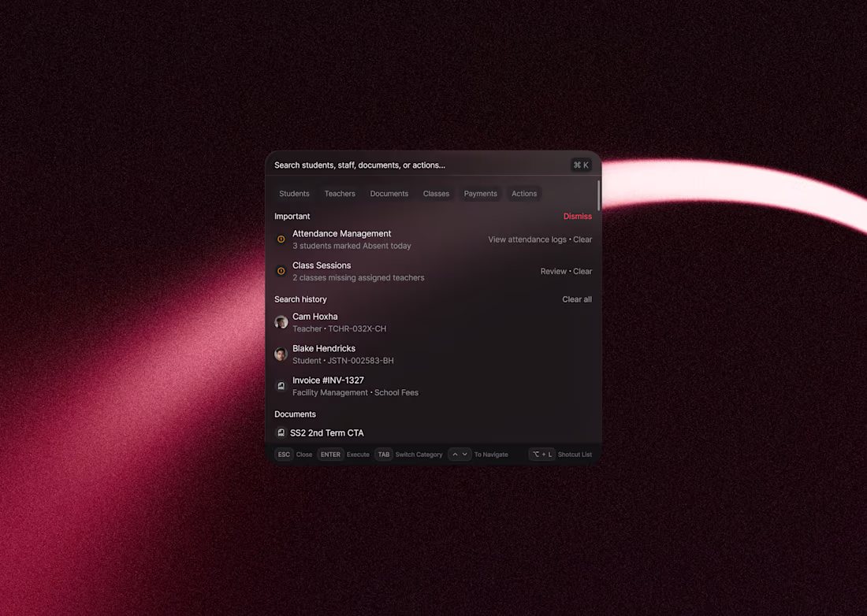Clear the Attendance Management alert
Screen dimensions: 867x616
582,239
